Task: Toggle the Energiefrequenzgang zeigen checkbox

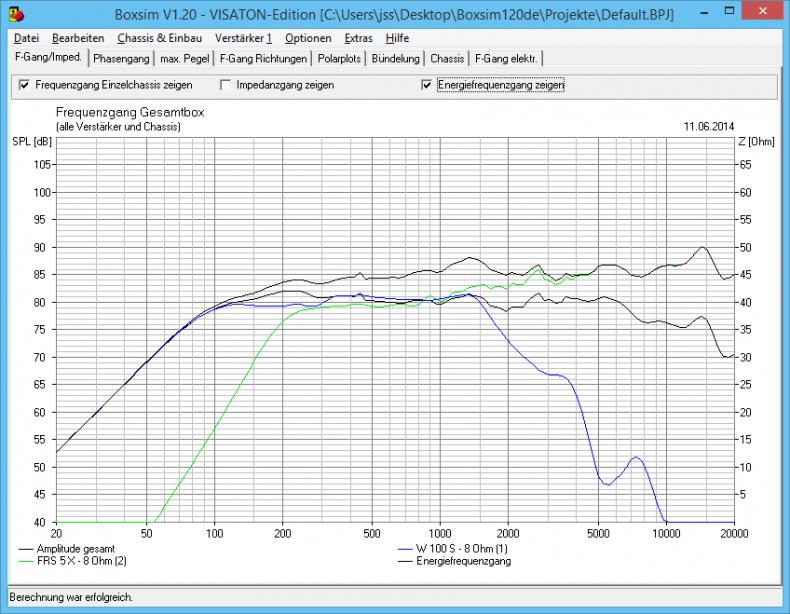Action: click(429, 86)
